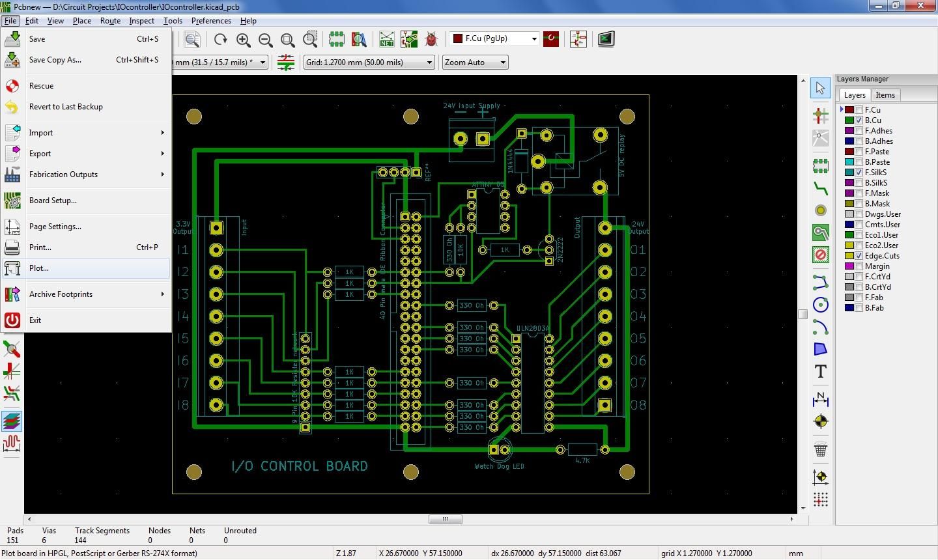Open the footprint library browser icon
This screenshot has height=560, width=938.
point(359,38)
